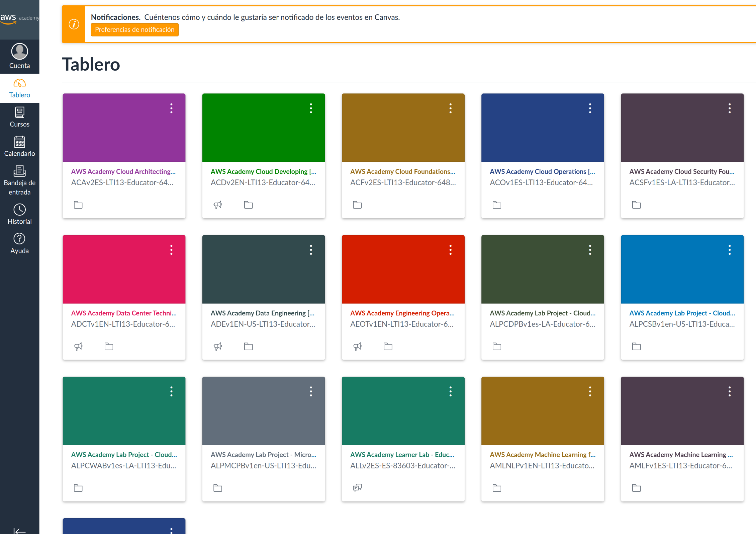Viewport: 756px width, 534px height.
Task: Open announcements icon on Data Engineering card
Action: [218, 346]
